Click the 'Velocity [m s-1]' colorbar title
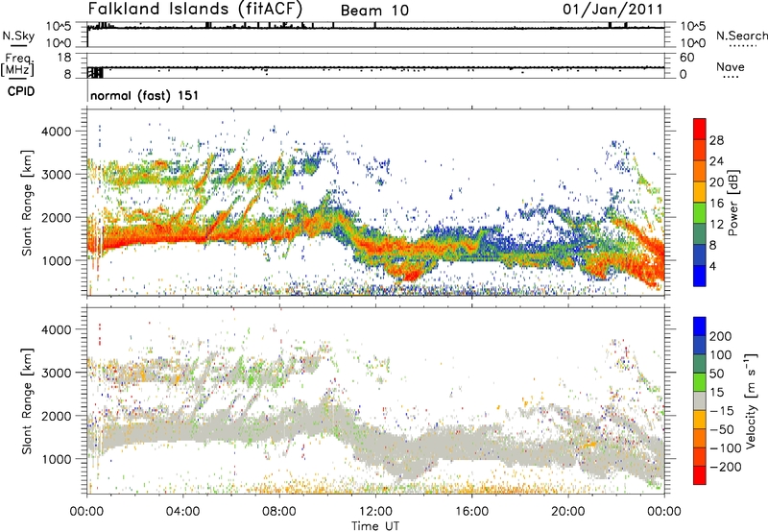Image resolution: width=768 pixels, height=532 pixels. click(751, 400)
